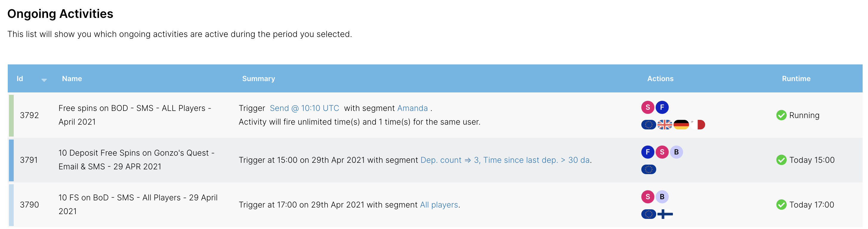Click the Finland flag icon in row 3790
Image resolution: width=868 pixels, height=229 pixels.
point(665,214)
